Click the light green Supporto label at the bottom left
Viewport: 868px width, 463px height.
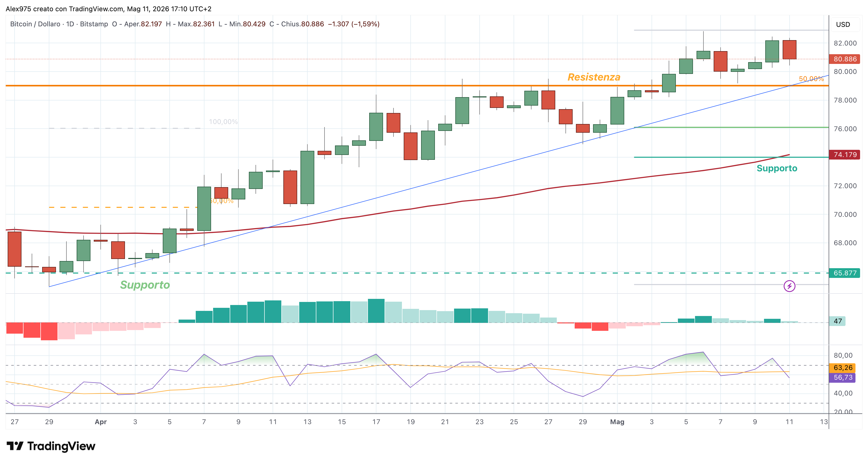click(145, 285)
